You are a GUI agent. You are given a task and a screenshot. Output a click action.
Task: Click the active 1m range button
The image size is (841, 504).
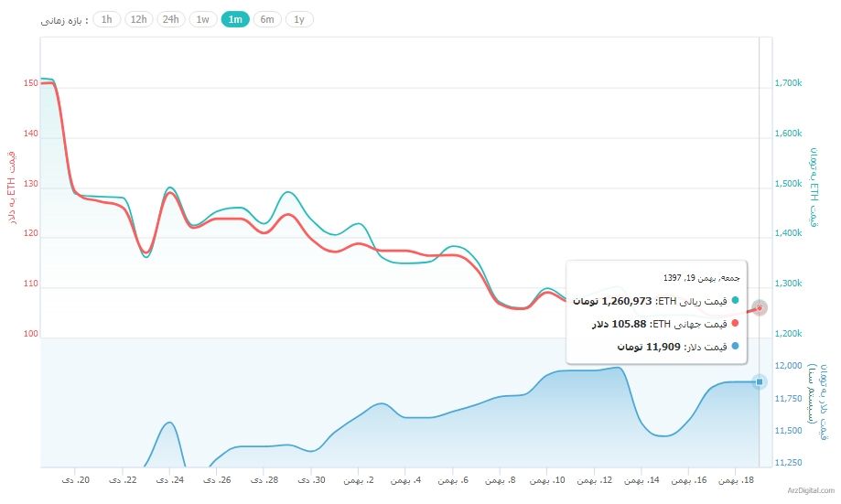(x=235, y=19)
